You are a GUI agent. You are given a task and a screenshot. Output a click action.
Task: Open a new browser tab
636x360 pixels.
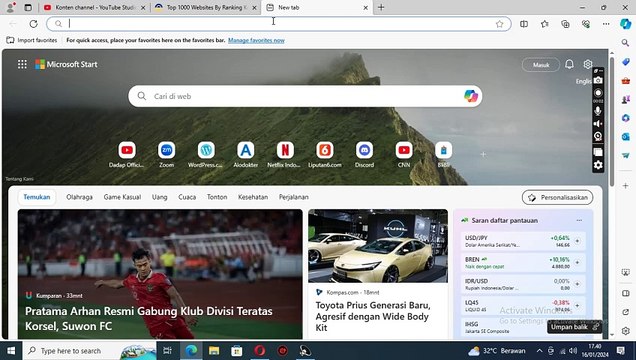381,7
